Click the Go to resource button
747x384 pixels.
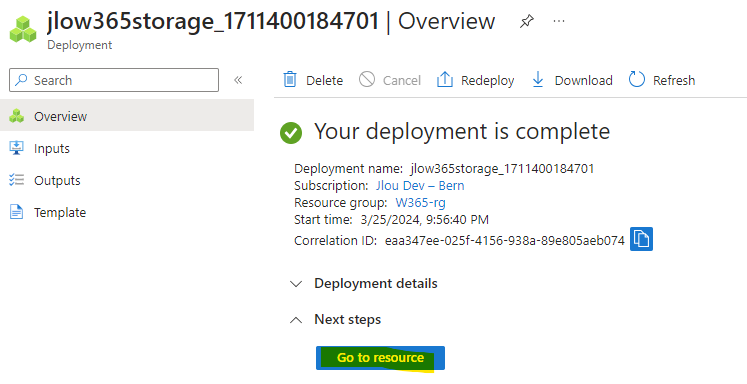[x=380, y=358]
